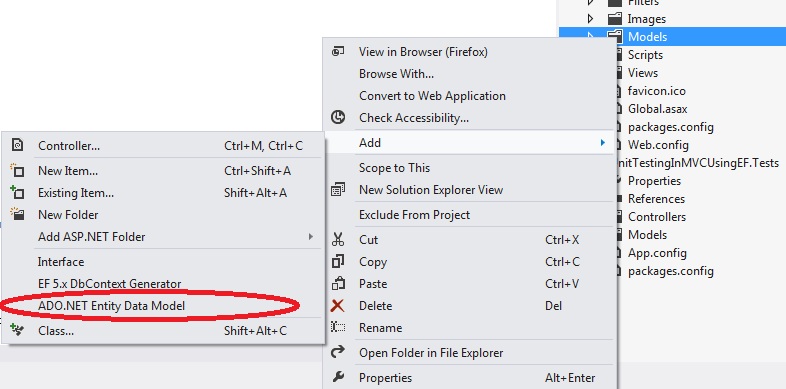Viewport: 786px width, 389px height.
Task: Click the View in Browser icon
Action: [x=338, y=51]
